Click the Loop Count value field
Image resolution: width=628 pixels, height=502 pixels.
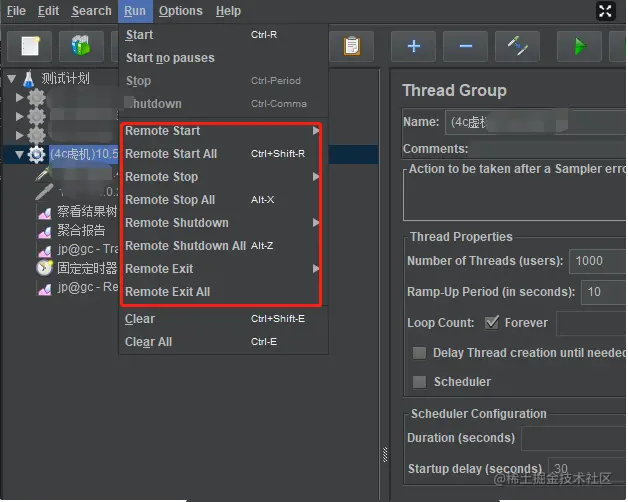592,323
